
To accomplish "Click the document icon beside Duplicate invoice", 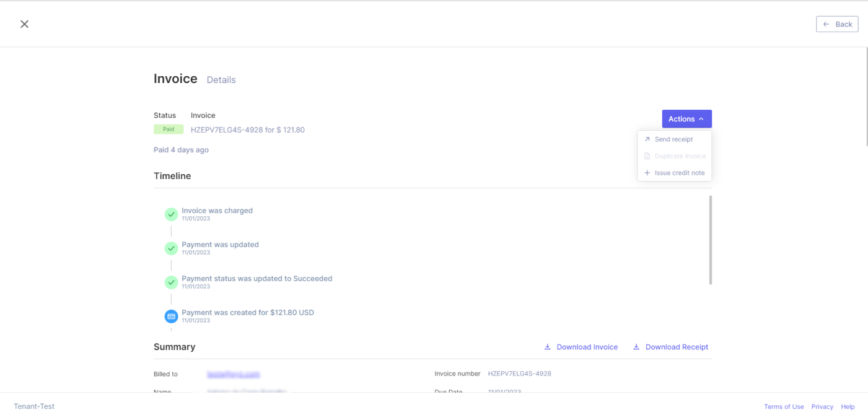I will pos(647,156).
